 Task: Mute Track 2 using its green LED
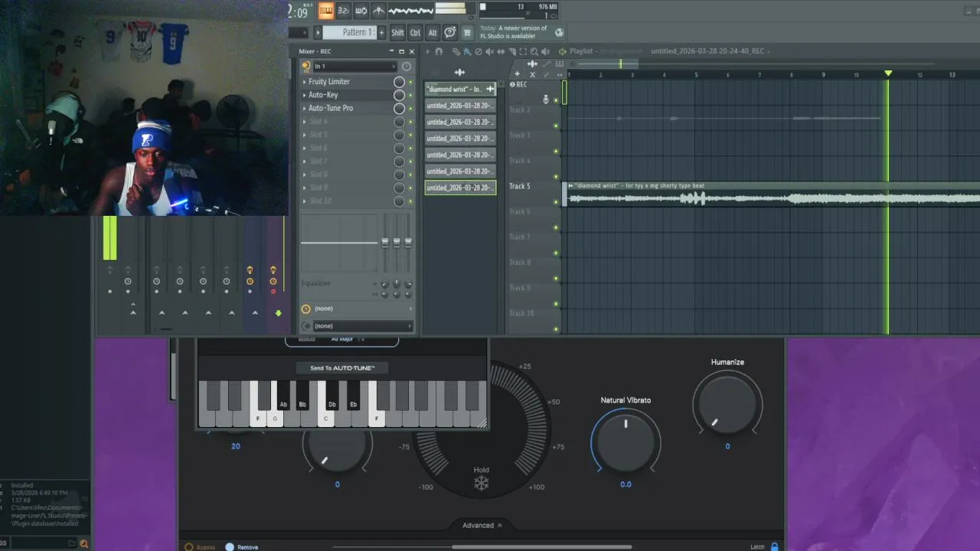click(x=556, y=126)
